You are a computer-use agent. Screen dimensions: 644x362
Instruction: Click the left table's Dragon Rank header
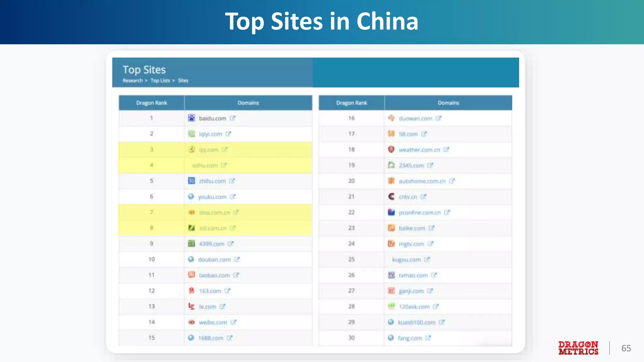(x=152, y=103)
